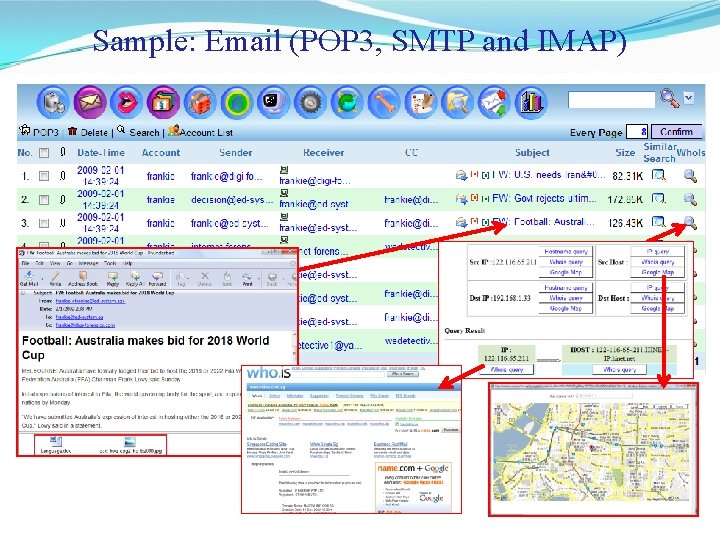Click IP query button for Src Host
This screenshot has width=720, height=540.
pos(658,251)
